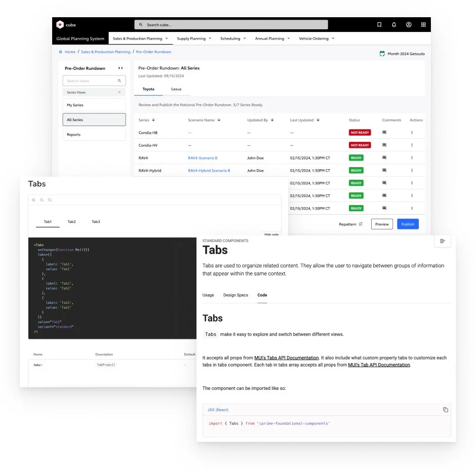Open table of contents icon in docs
The width and height of the screenshot is (476, 476).
(442, 241)
